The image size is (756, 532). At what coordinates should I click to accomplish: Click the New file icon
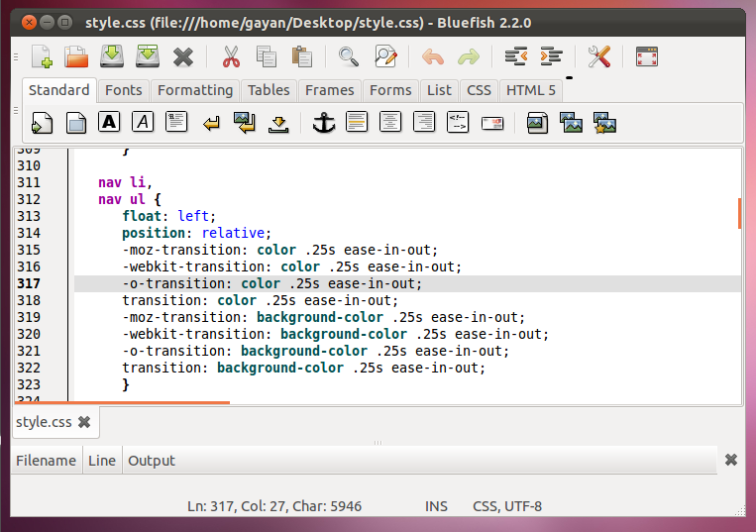[x=42, y=56]
